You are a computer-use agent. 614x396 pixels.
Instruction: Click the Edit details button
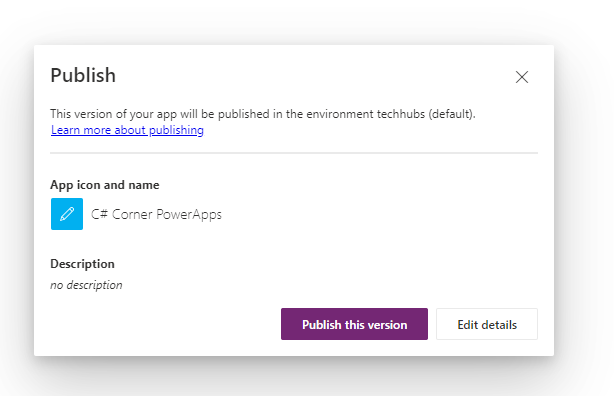[487, 324]
